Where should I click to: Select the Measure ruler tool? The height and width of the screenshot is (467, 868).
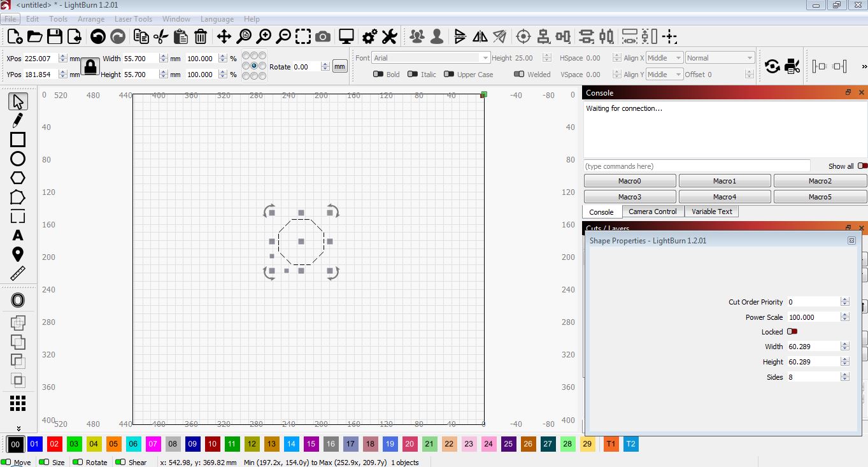tap(18, 274)
